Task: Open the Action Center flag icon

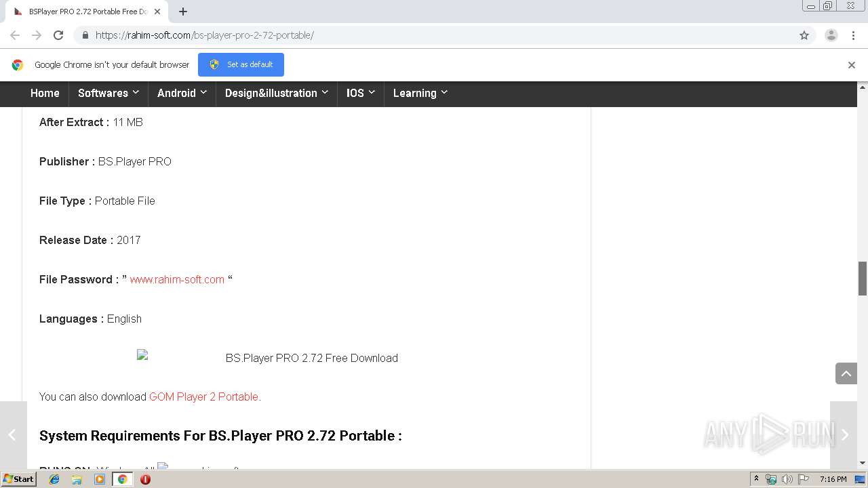Action: (804, 479)
